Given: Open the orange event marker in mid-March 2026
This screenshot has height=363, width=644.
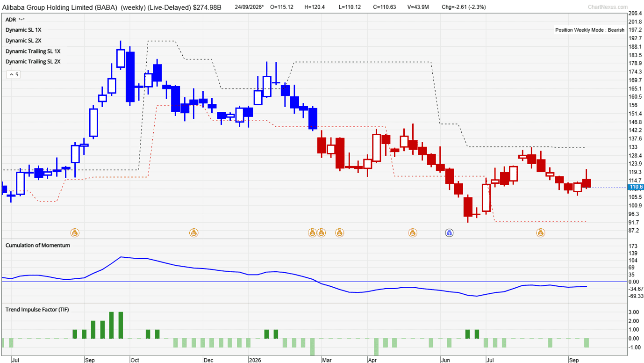Looking at the screenshot, I should click(x=339, y=232).
